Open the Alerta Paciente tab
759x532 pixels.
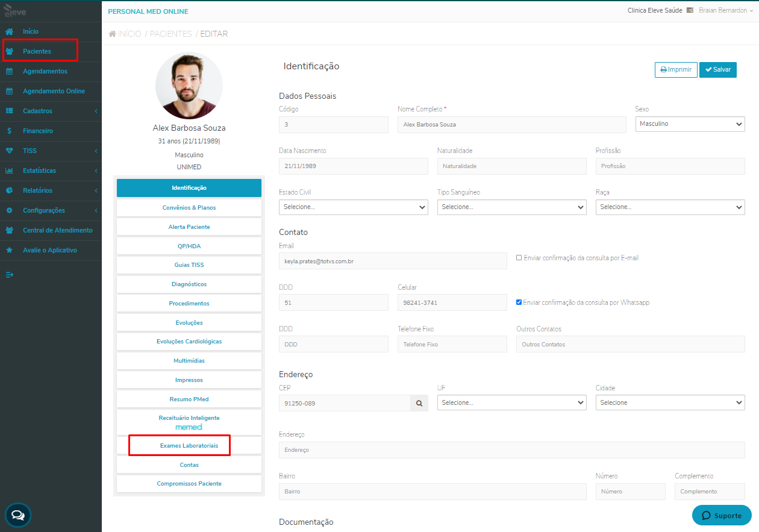[x=189, y=227]
